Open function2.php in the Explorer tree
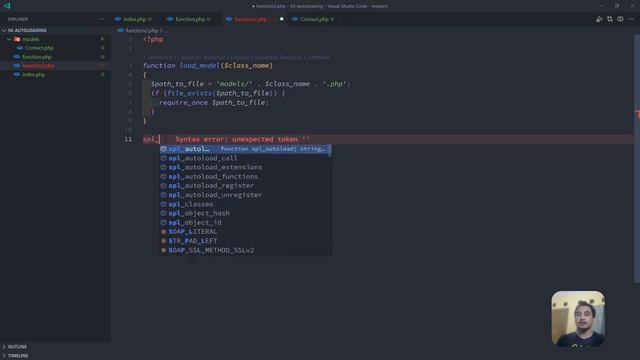Viewport: 640px width, 360px height. (38, 66)
